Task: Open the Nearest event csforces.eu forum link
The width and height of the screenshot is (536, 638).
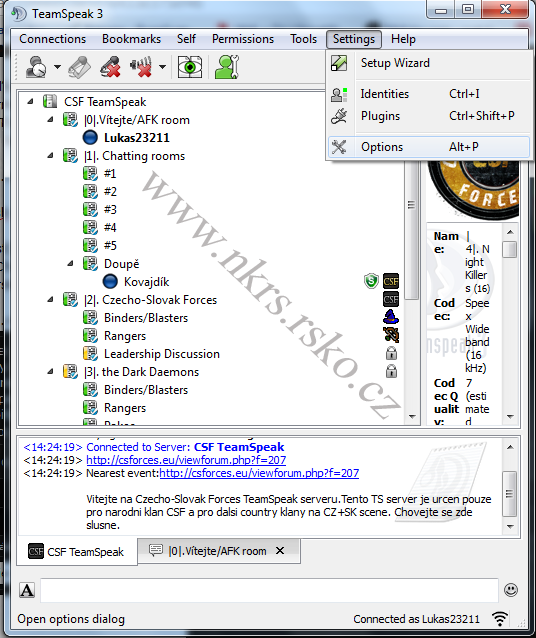Action: coord(259,473)
